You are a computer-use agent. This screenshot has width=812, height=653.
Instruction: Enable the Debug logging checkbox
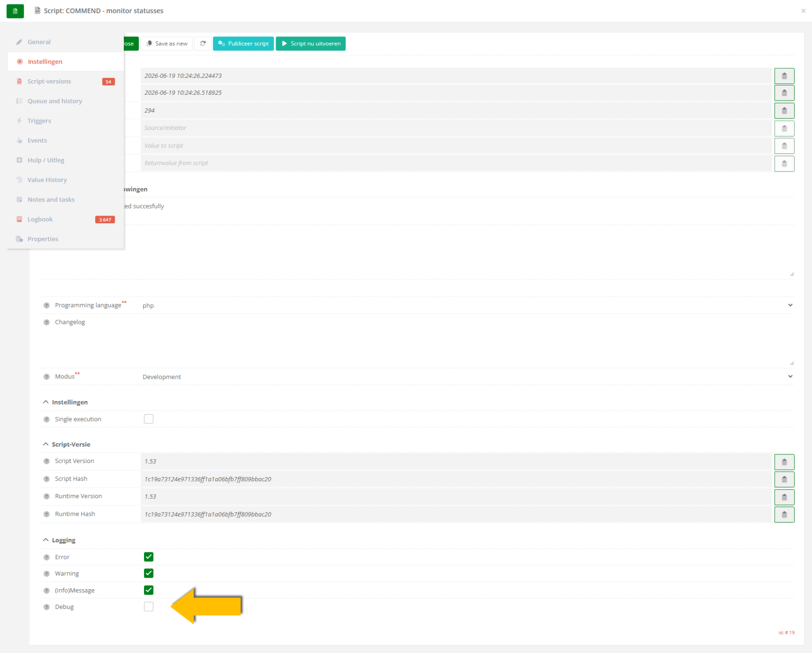click(x=148, y=607)
